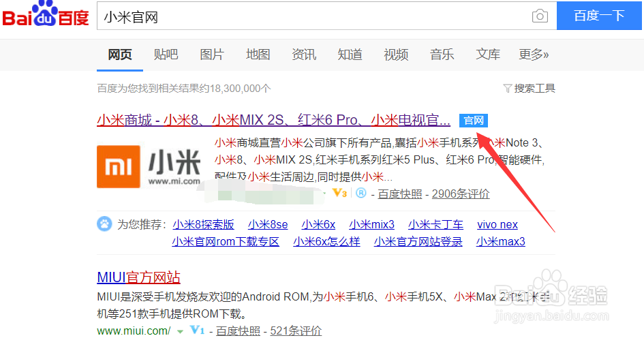Click the result count text 18,300,000个

pos(241,89)
